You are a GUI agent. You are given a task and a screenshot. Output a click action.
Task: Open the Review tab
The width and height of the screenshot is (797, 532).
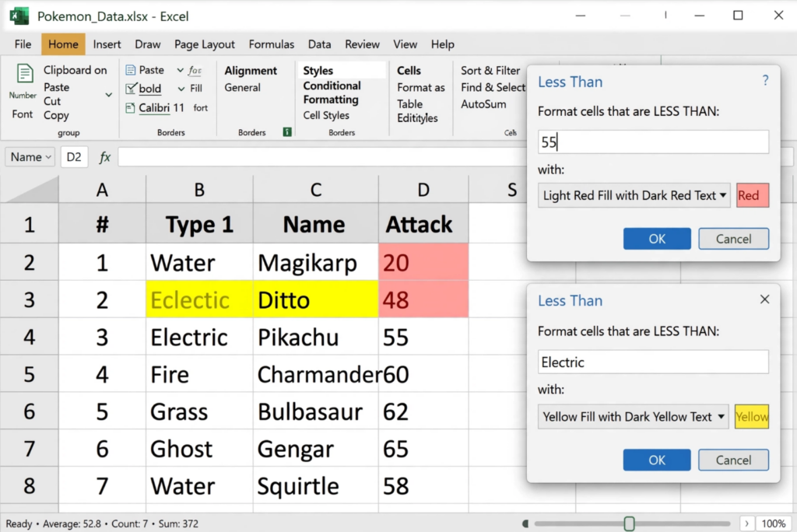point(362,44)
